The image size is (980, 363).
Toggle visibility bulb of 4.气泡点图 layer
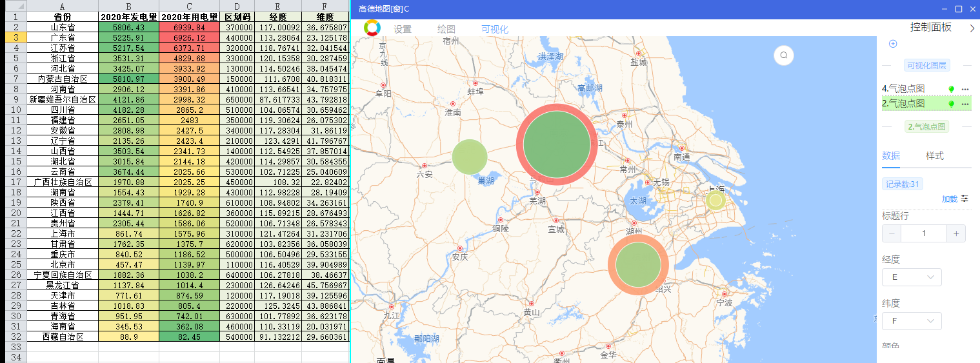click(x=951, y=89)
